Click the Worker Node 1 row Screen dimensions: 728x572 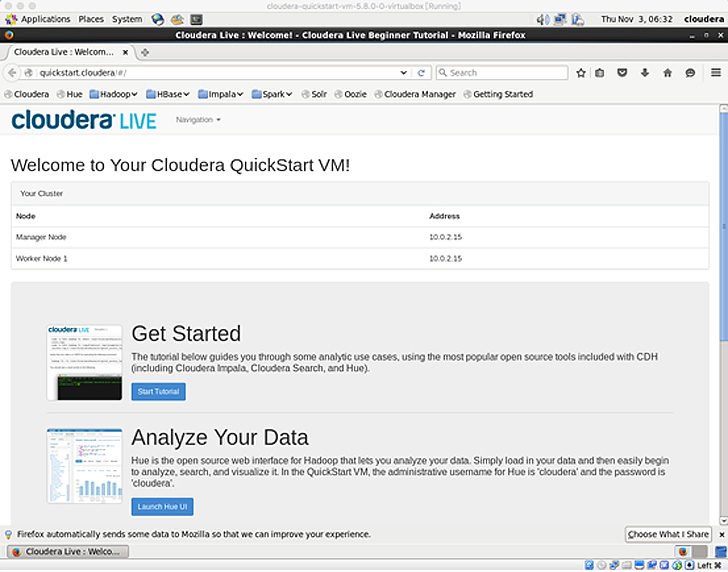[x=360, y=259]
